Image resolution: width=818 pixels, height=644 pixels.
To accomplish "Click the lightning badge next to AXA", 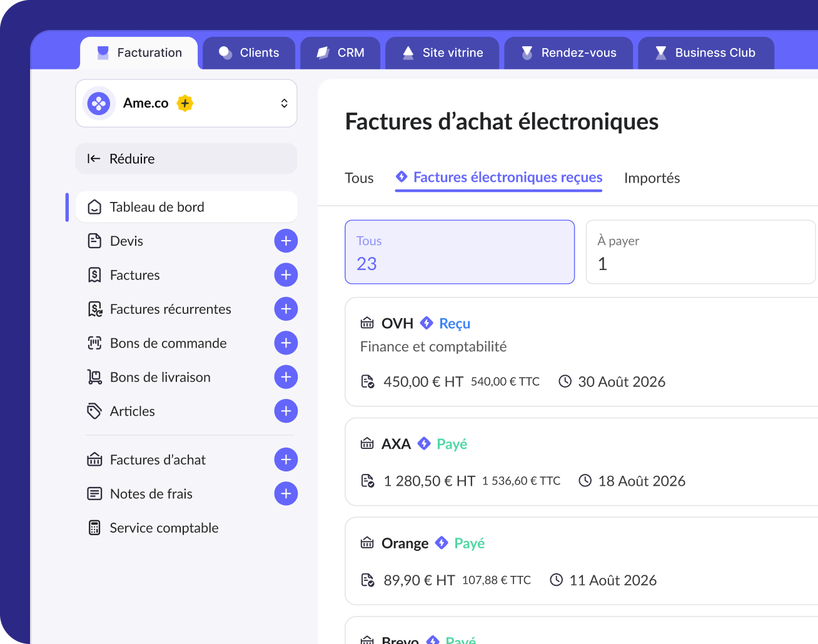I will point(424,443).
